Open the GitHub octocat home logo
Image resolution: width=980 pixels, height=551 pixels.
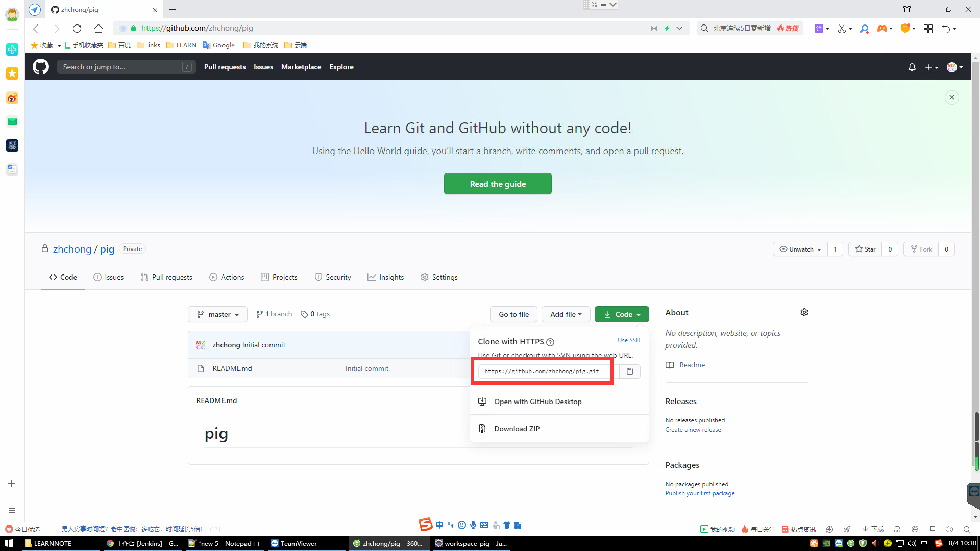click(x=41, y=67)
